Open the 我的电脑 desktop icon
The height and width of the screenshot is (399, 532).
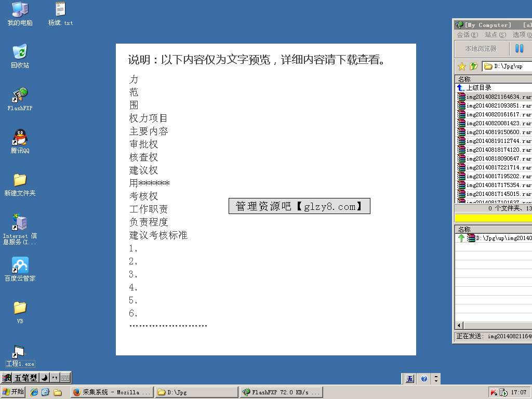tap(20, 14)
